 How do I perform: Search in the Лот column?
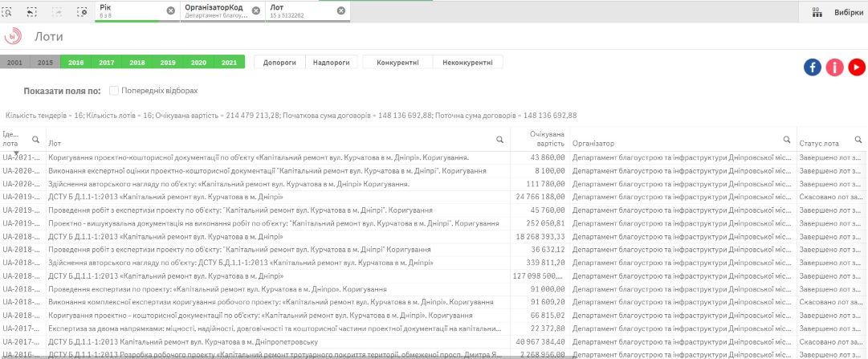[499, 140]
